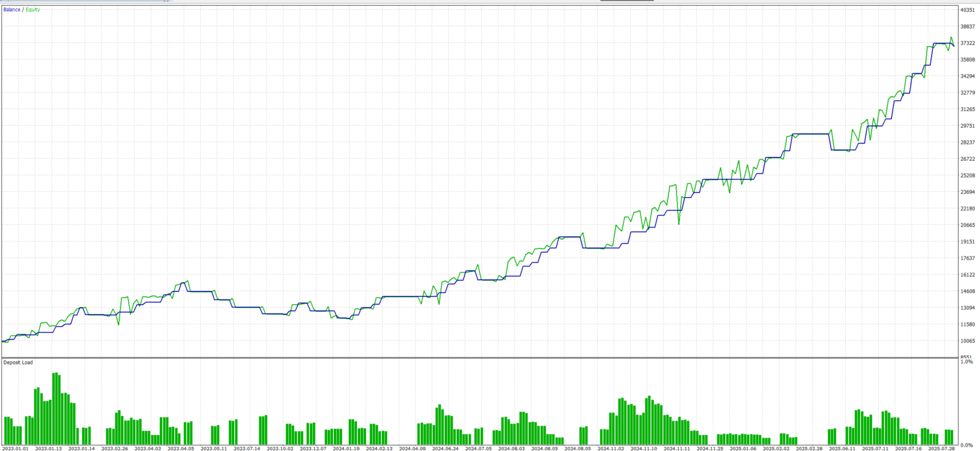Click the blue Balance legend label
Viewport: 980px width, 451px height.
(12, 10)
